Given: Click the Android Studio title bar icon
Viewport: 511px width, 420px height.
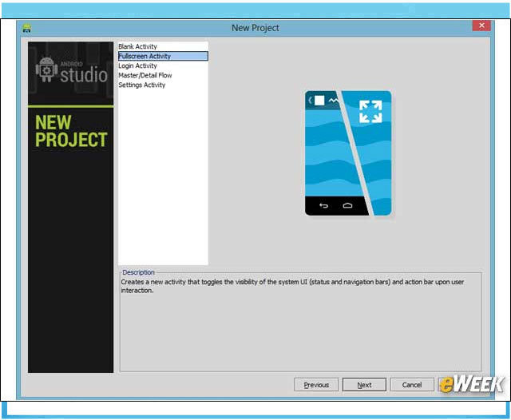Looking at the screenshot, I should [x=26, y=29].
